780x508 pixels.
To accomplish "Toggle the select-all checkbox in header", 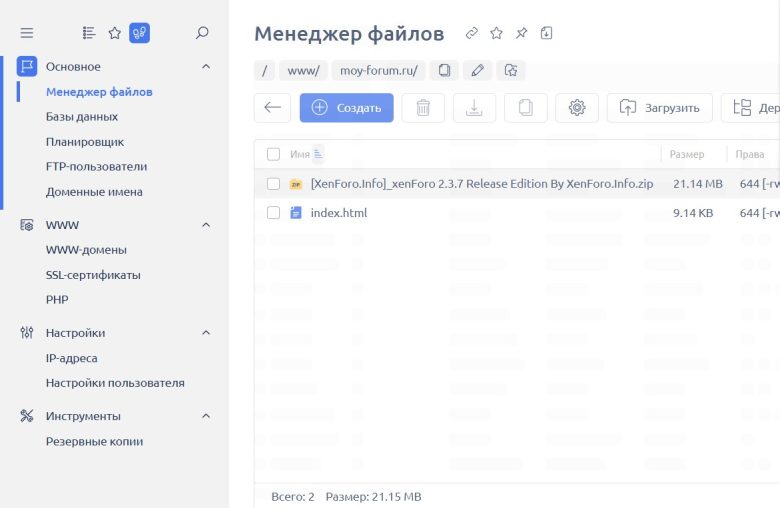I will 273,154.
